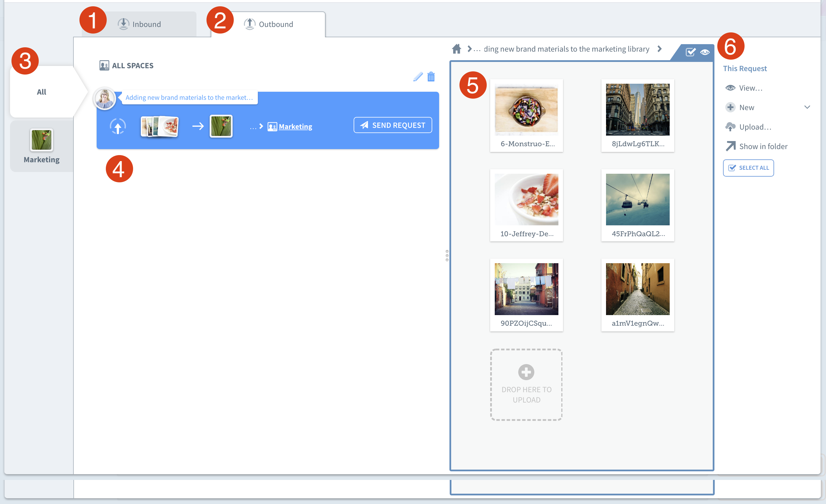Open the stacked files thumbnail in request
Image resolution: width=826 pixels, height=504 pixels.
coord(159,126)
